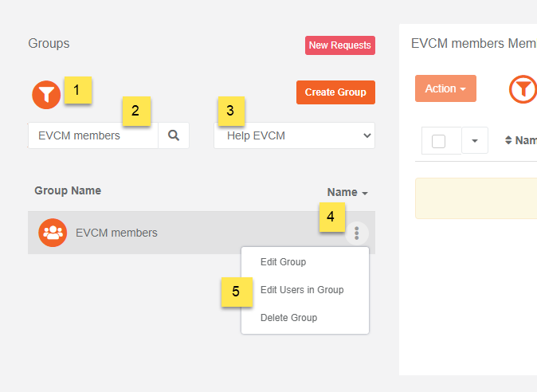
Task: Click the New Requests button
Action: (340, 45)
